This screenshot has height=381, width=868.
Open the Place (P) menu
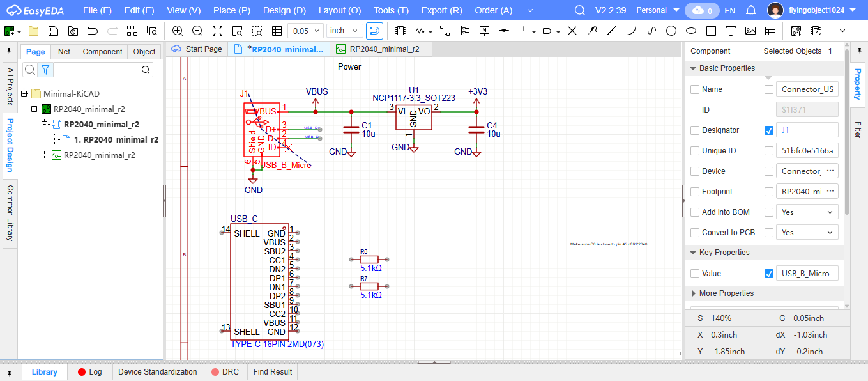pyautogui.click(x=231, y=10)
